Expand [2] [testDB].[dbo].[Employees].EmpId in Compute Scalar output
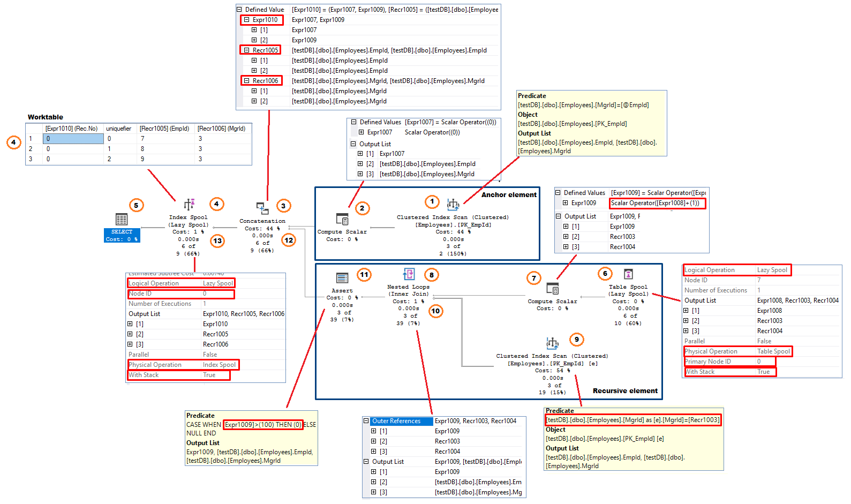Viewport: 851px width, 504px height. tap(360, 164)
